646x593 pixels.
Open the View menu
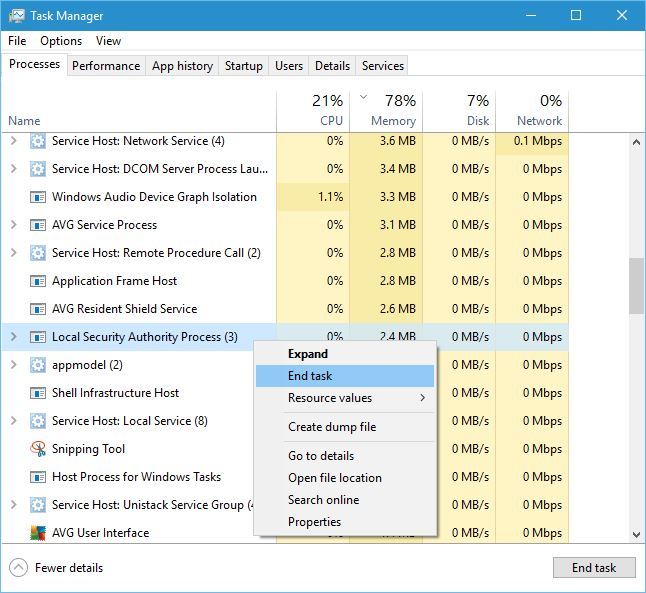(108, 41)
